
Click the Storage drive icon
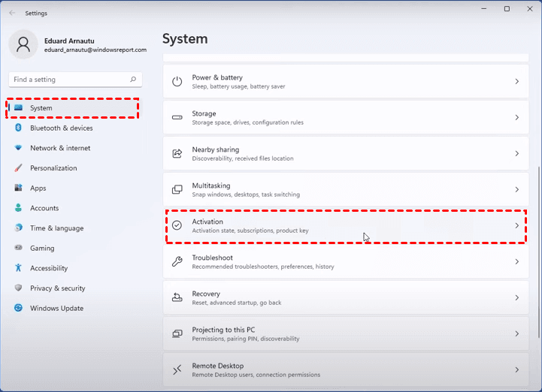177,117
